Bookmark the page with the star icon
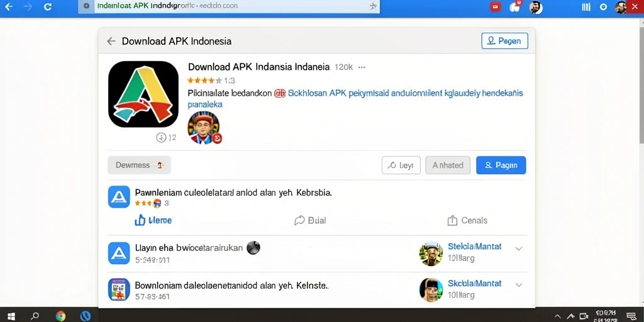This screenshot has width=644, height=322. [372, 6]
